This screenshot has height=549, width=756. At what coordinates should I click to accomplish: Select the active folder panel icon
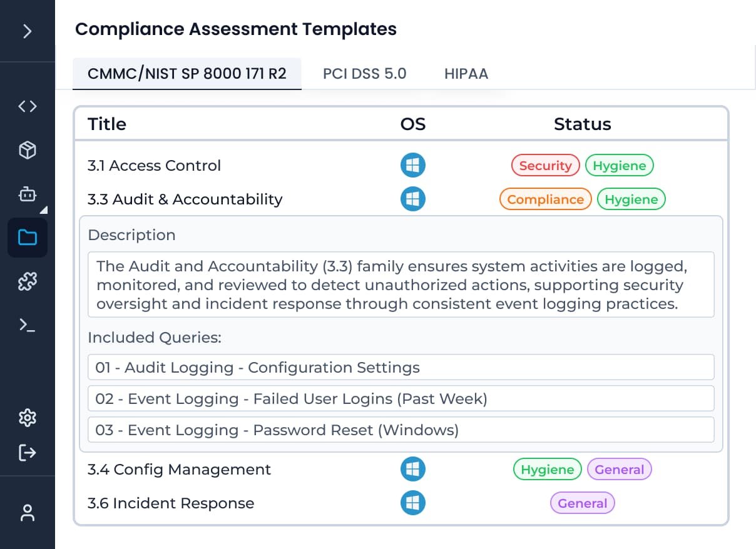pos(28,238)
